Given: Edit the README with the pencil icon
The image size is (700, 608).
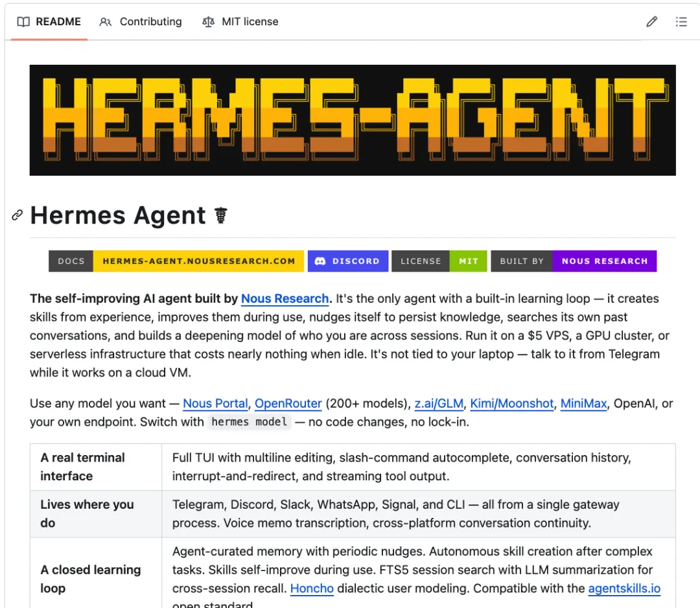Looking at the screenshot, I should pos(652,21).
